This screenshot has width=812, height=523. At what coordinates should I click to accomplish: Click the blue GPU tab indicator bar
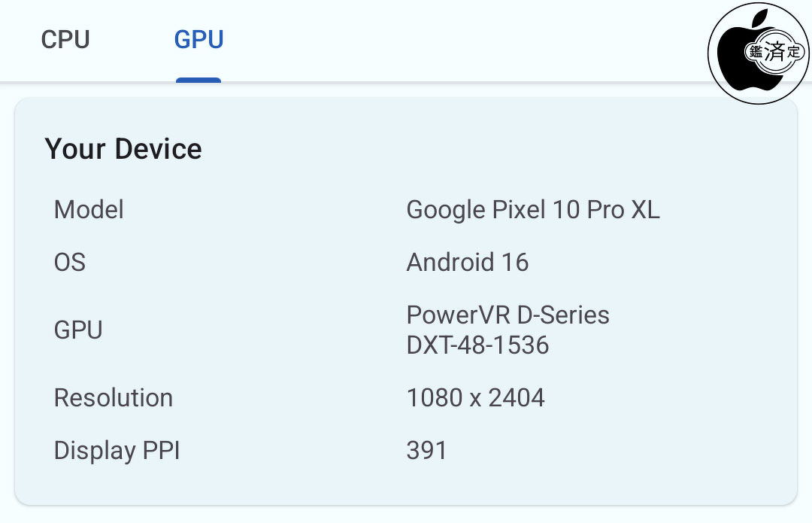[x=198, y=80]
